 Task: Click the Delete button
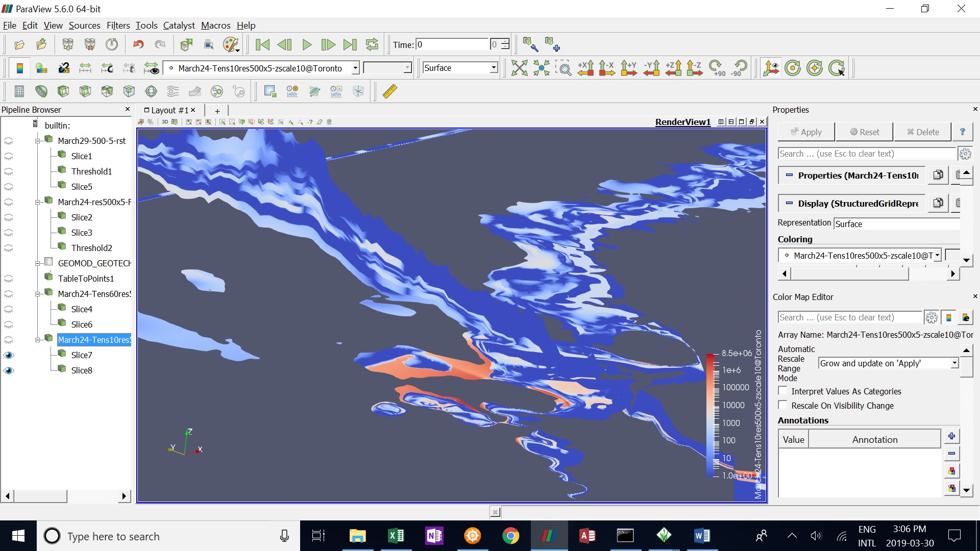(x=923, y=132)
